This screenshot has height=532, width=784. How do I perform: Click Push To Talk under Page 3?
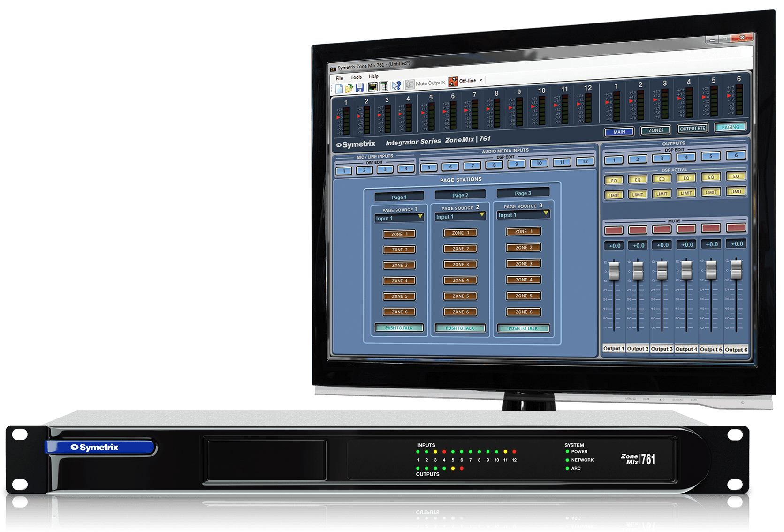pos(524,328)
